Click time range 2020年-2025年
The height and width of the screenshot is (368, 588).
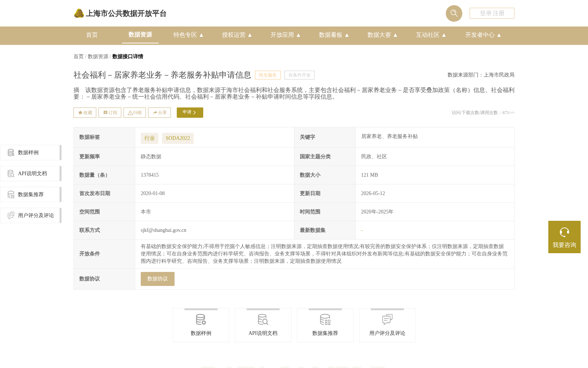pos(377,212)
